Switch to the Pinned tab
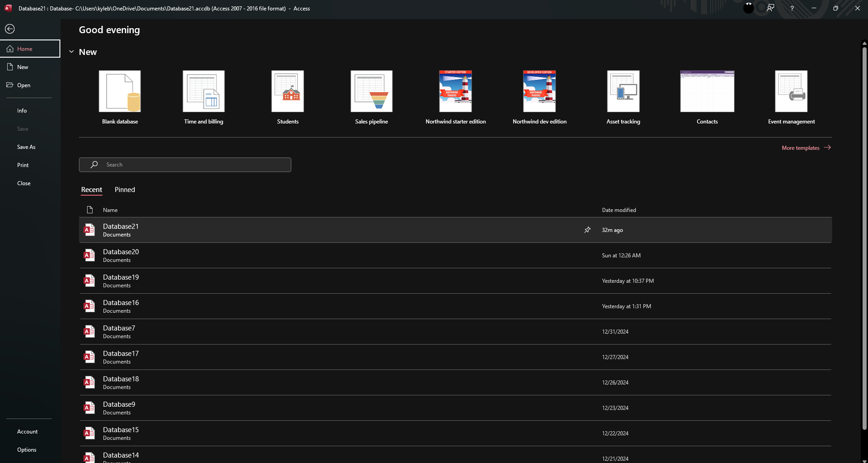The image size is (868, 463). tap(125, 190)
